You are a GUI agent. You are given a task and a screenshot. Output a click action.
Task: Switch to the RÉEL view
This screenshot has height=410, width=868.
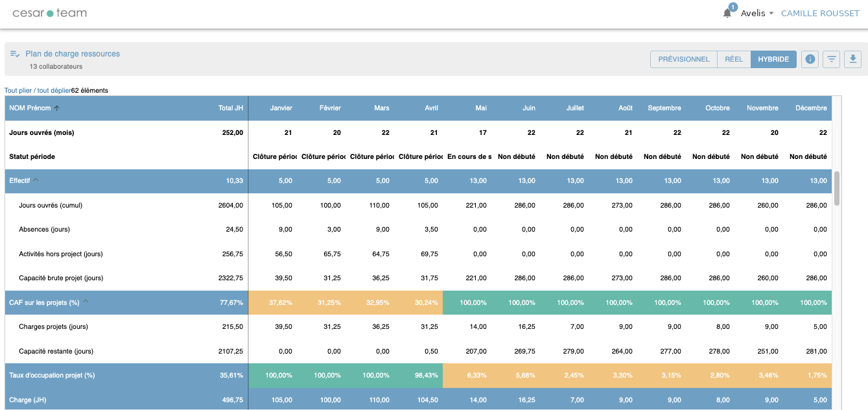pyautogui.click(x=734, y=59)
